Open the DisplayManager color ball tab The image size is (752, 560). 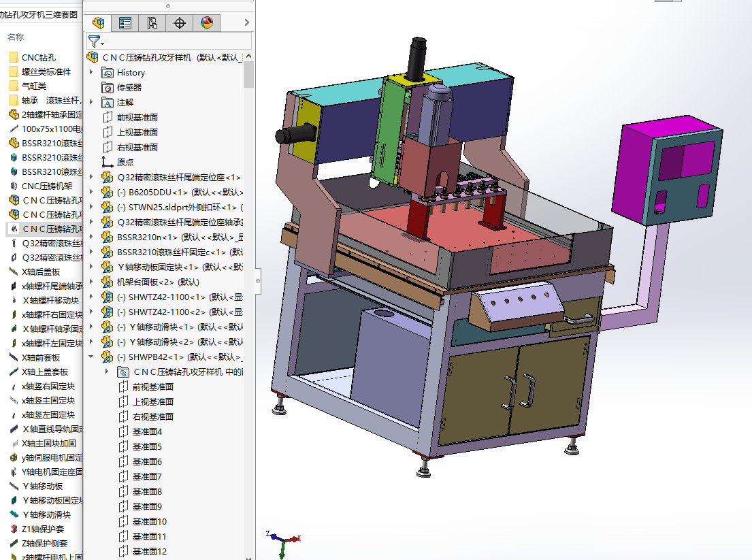coord(207,23)
